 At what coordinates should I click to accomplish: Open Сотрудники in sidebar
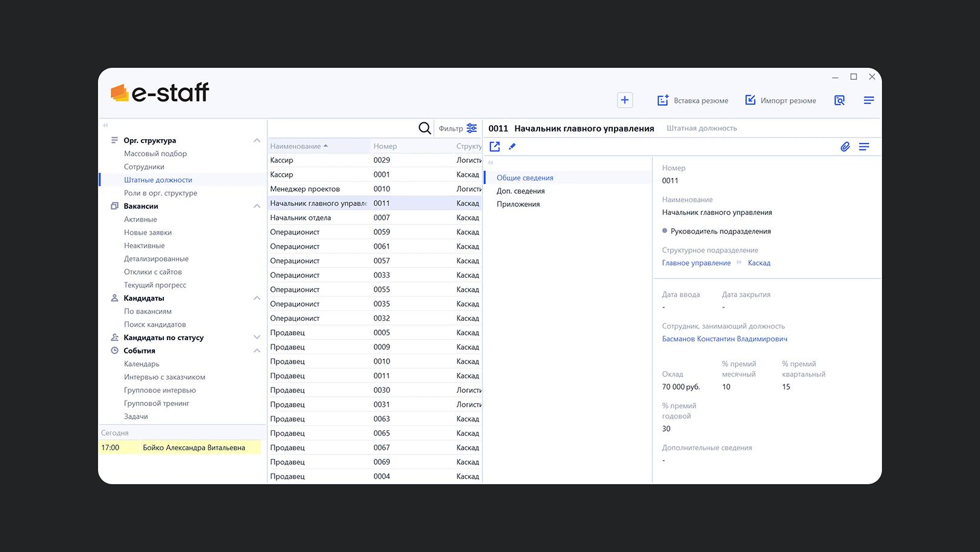(144, 167)
